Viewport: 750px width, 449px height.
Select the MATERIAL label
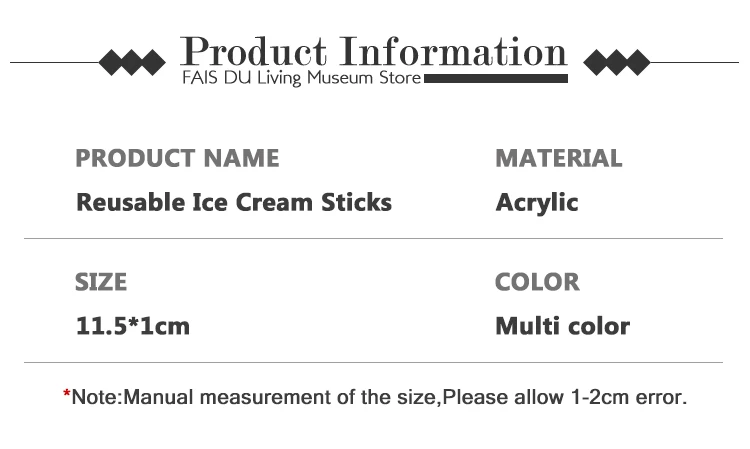[x=558, y=158]
